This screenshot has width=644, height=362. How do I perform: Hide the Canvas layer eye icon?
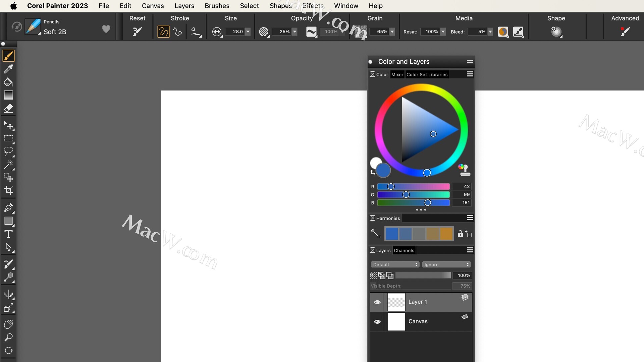(377, 321)
